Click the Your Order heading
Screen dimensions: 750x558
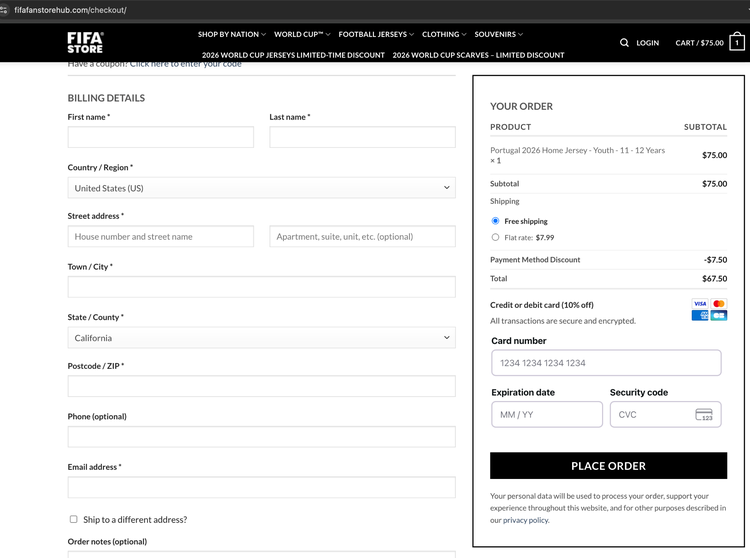[x=521, y=107]
